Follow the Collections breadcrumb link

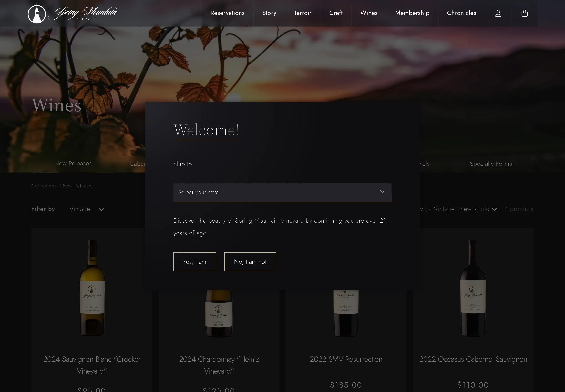click(x=44, y=186)
